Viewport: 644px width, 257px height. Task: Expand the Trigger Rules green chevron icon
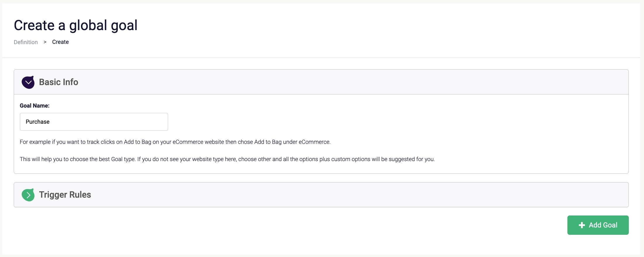click(x=28, y=195)
